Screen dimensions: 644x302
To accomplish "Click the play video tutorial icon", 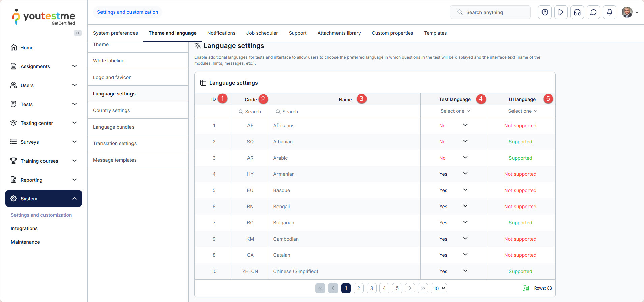I will pyautogui.click(x=561, y=12).
